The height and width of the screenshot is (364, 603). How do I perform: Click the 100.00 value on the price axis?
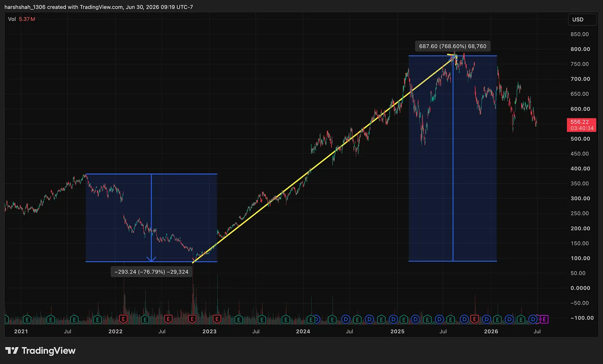(581, 258)
